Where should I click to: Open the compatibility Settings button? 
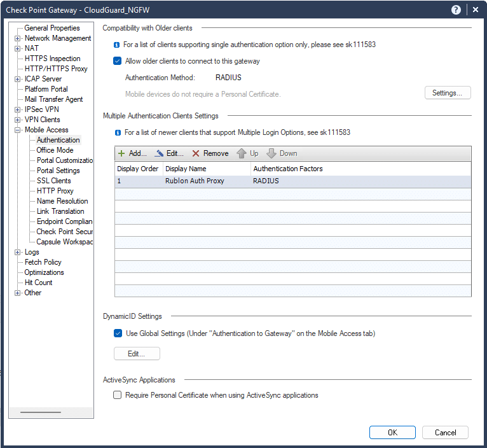click(448, 93)
